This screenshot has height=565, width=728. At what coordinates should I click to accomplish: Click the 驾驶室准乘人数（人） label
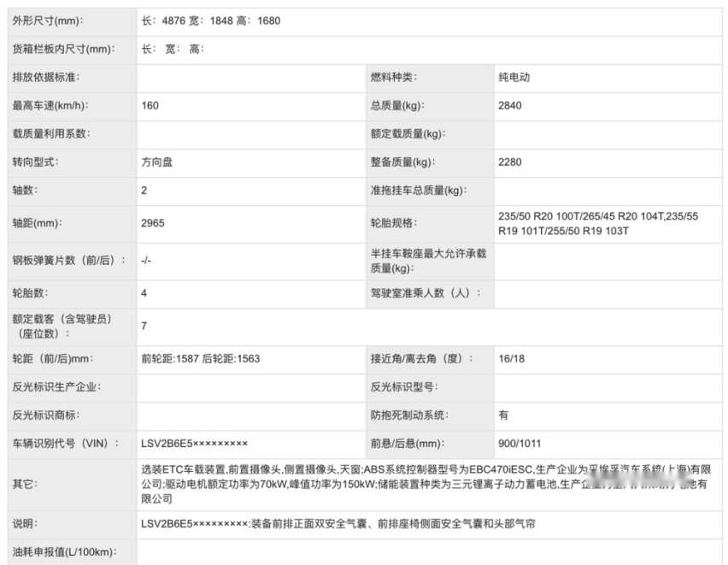point(426,293)
